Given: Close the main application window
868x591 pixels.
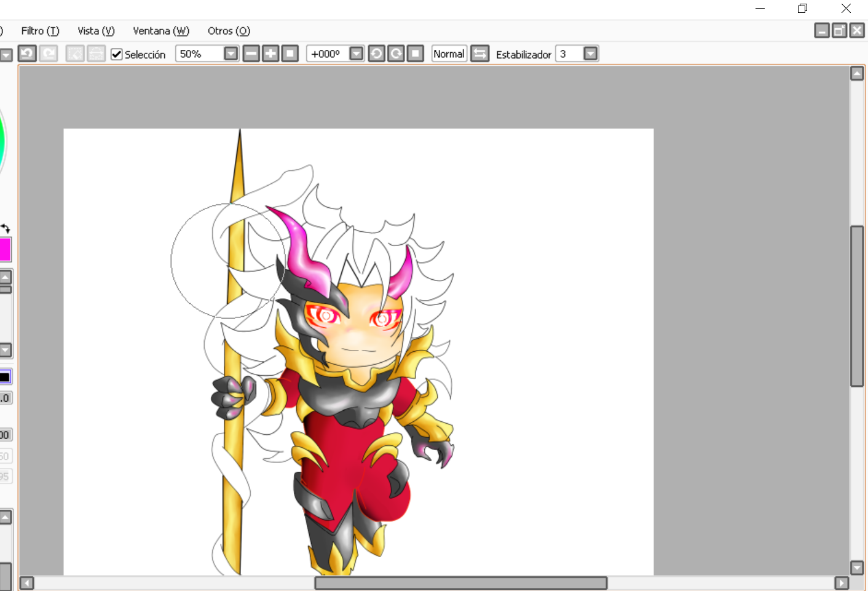Looking at the screenshot, I should (846, 9).
